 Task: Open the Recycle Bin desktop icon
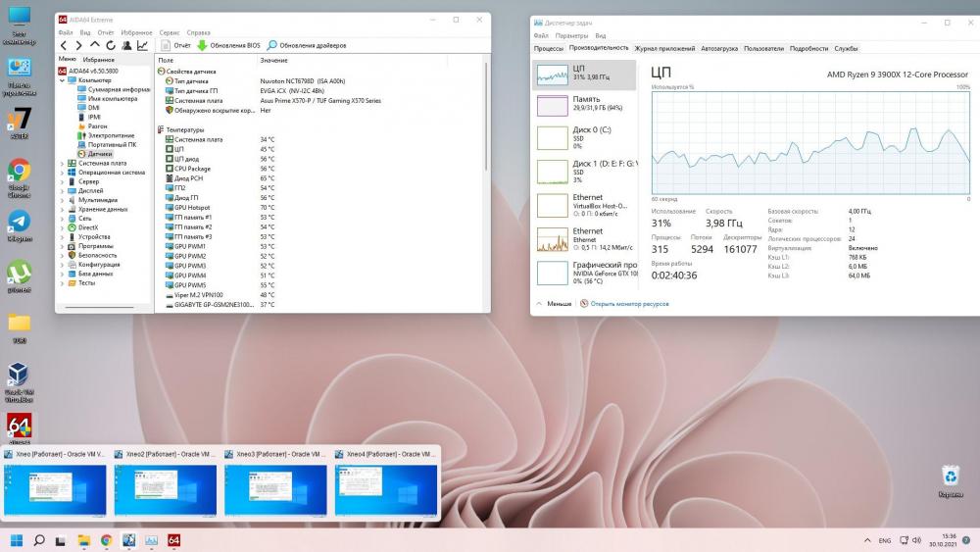pos(951,481)
